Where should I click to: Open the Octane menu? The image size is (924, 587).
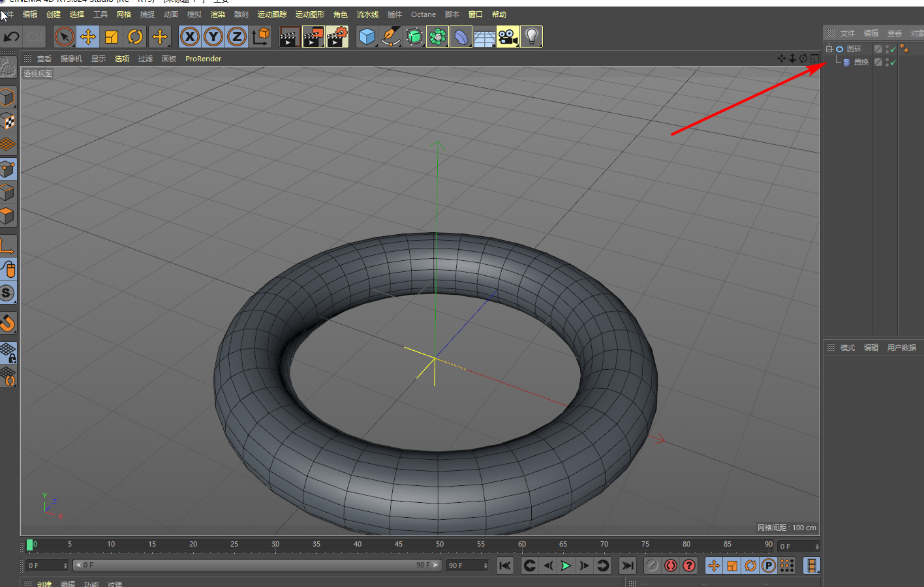point(423,14)
